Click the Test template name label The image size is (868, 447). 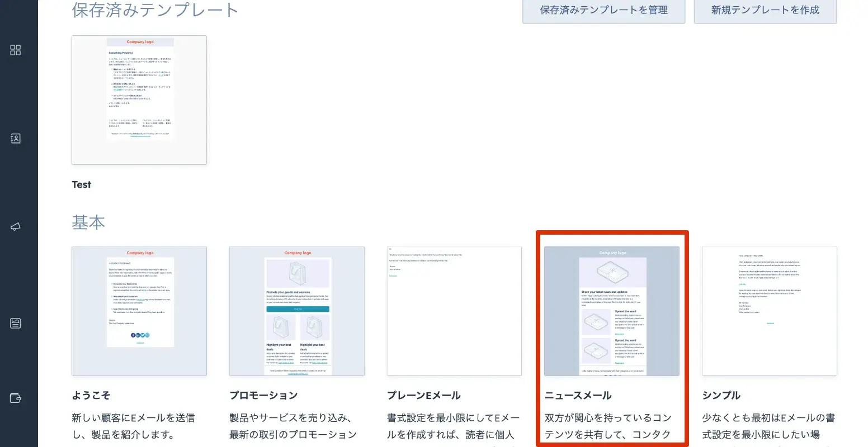pos(82,184)
